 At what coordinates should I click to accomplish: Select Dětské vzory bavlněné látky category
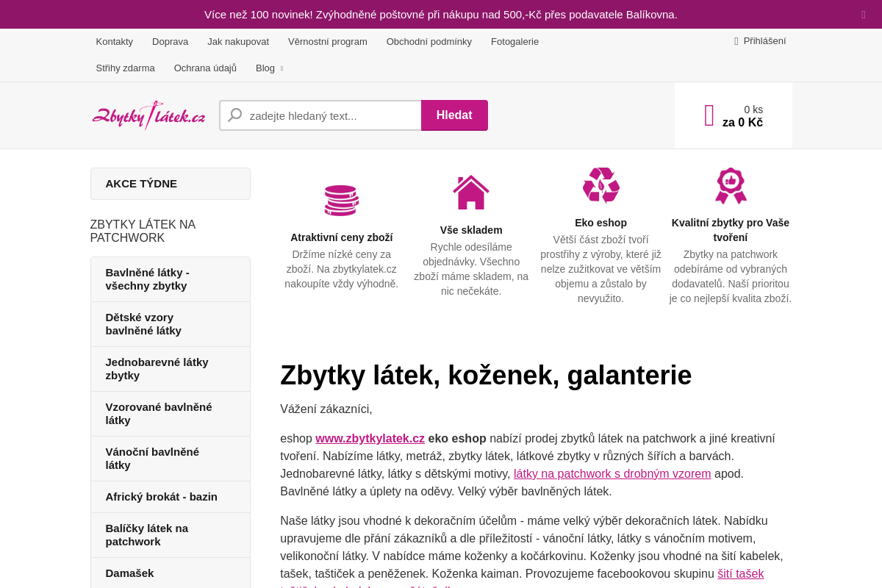[171, 324]
